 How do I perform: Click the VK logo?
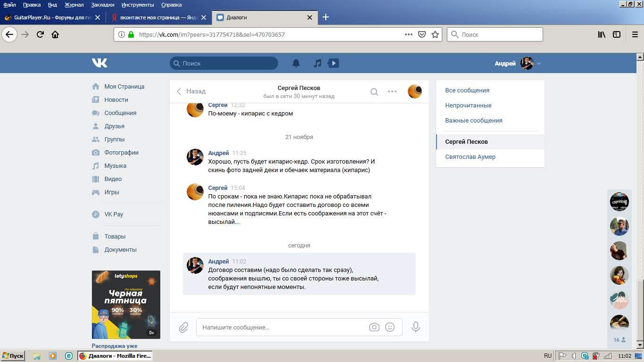pyautogui.click(x=99, y=63)
